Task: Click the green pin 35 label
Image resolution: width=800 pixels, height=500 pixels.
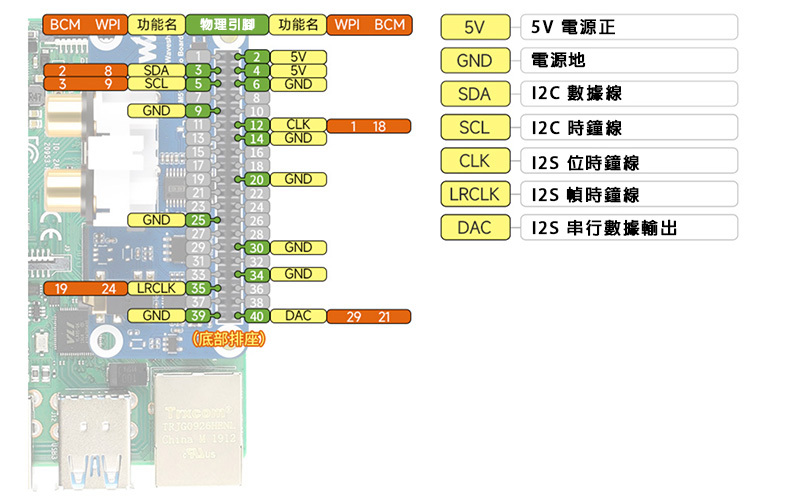Action: 198,288
